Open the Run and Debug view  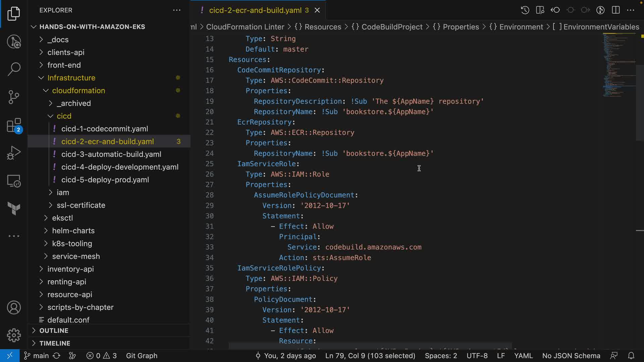click(x=14, y=153)
